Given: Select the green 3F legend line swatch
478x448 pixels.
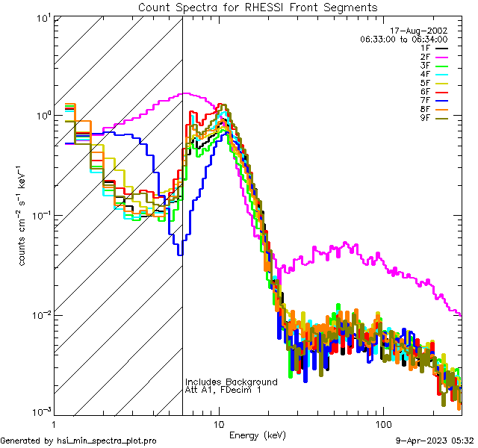Looking at the screenshot, I should tap(440, 66).
